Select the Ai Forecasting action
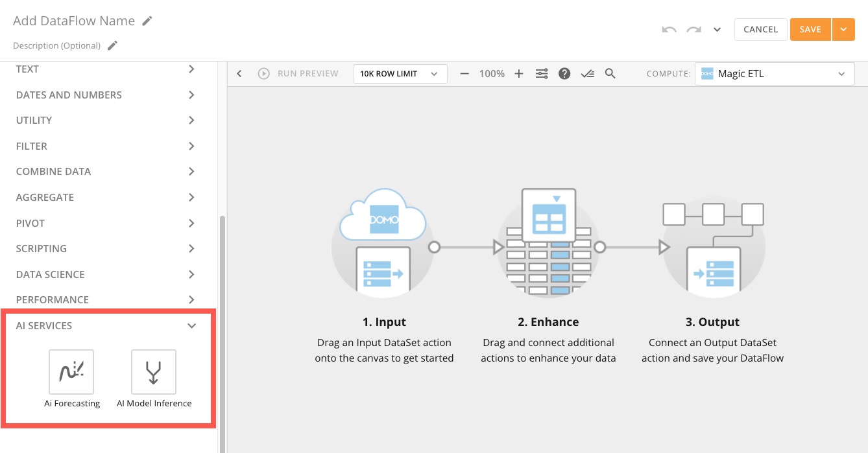 click(71, 372)
